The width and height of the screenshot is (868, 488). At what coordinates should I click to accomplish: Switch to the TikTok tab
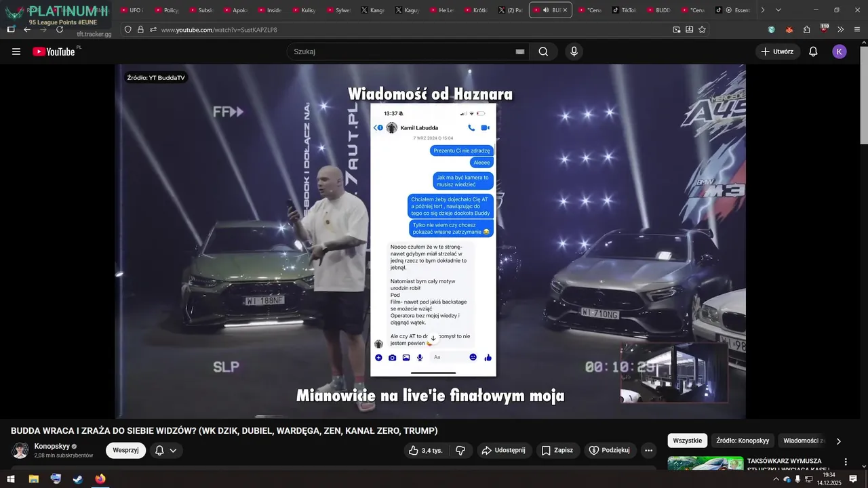point(623,10)
